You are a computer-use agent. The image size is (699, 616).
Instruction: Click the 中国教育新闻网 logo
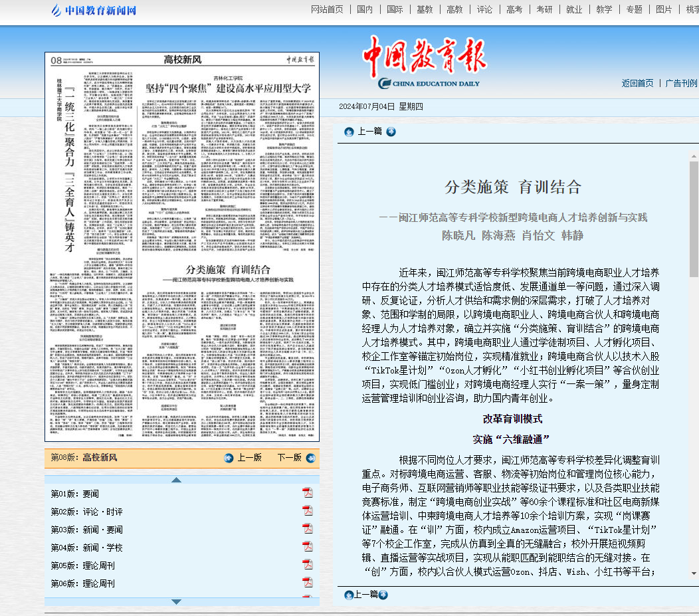coord(94,10)
